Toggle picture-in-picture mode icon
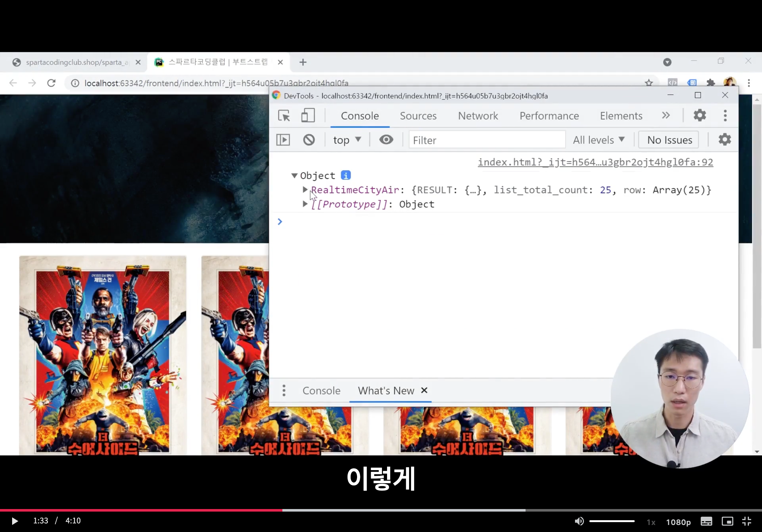 tap(728, 521)
